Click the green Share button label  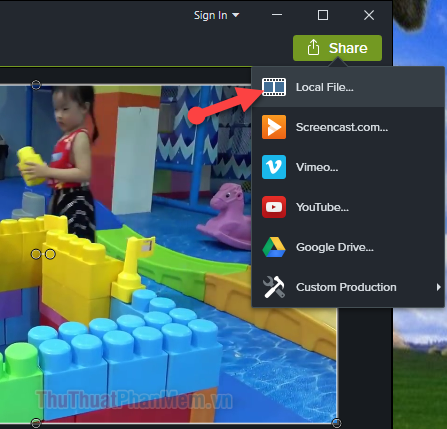click(348, 48)
